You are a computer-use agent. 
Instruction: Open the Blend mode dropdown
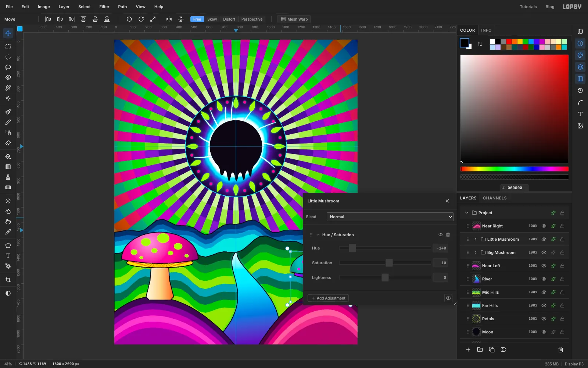pyautogui.click(x=390, y=217)
